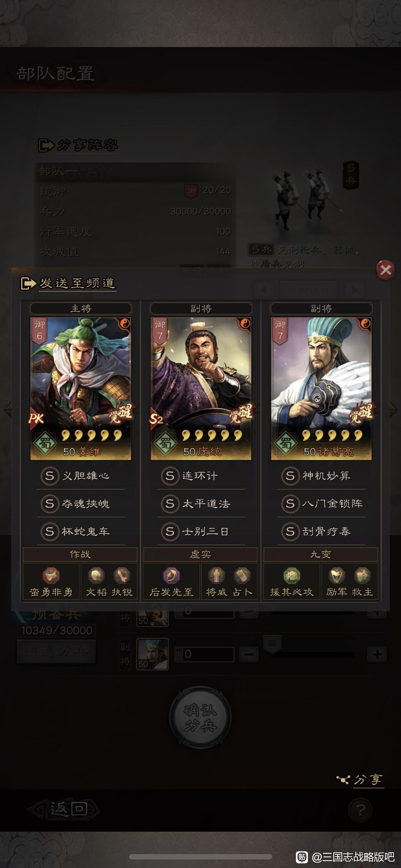Tap the 救主 tactic icon
401x868 pixels.
363,575
